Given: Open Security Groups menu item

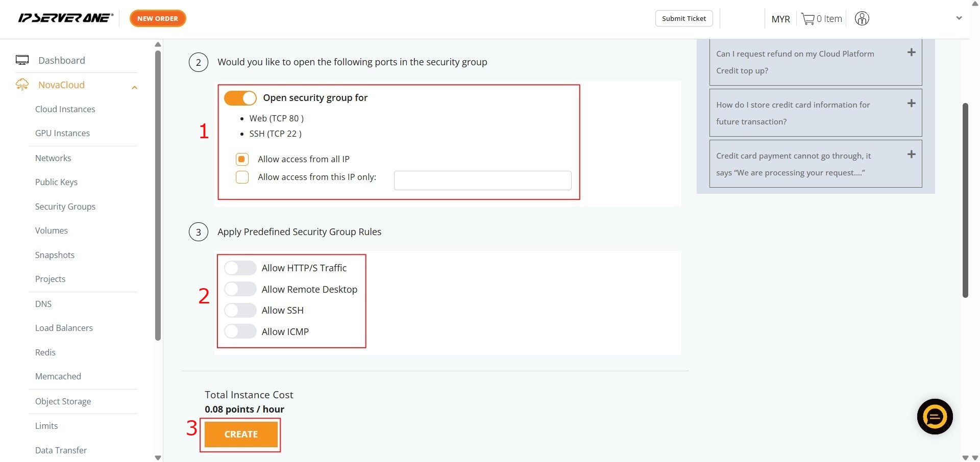Looking at the screenshot, I should [x=65, y=207].
